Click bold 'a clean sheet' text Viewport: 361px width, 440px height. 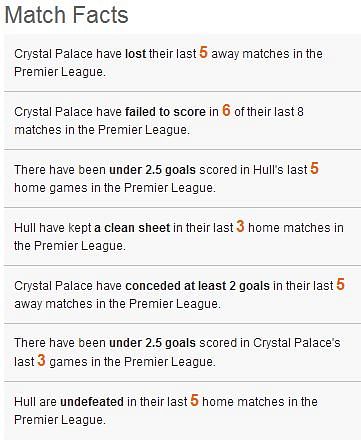click(x=132, y=228)
